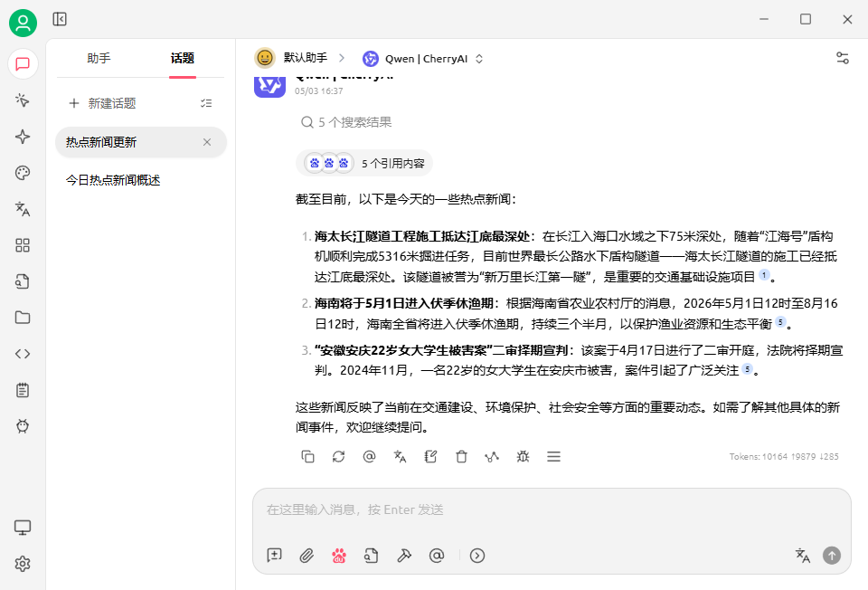This screenshot has height=590, width=868.
Task: Open the translate sidebar icon
Action: [23, 209]
